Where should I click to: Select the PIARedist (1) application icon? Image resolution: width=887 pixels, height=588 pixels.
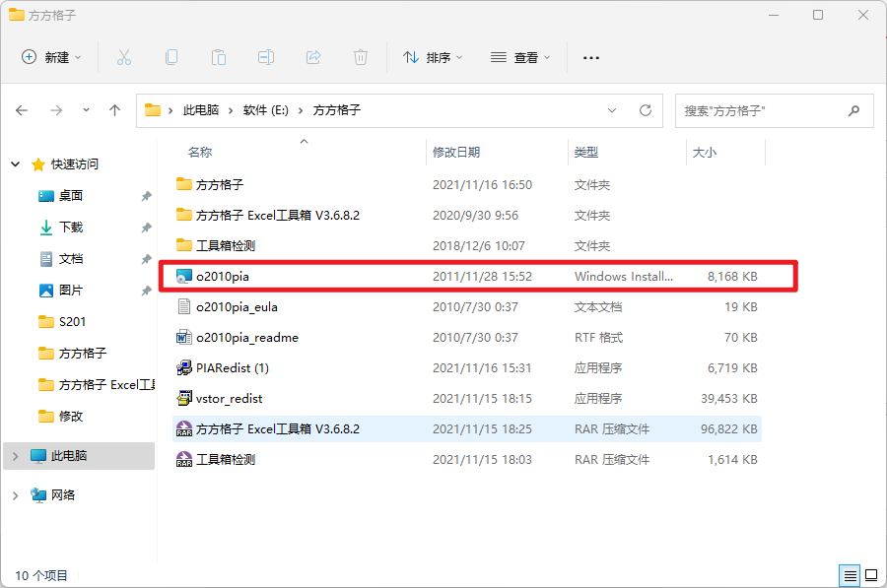pyautogui.click(x=184, y=368)
